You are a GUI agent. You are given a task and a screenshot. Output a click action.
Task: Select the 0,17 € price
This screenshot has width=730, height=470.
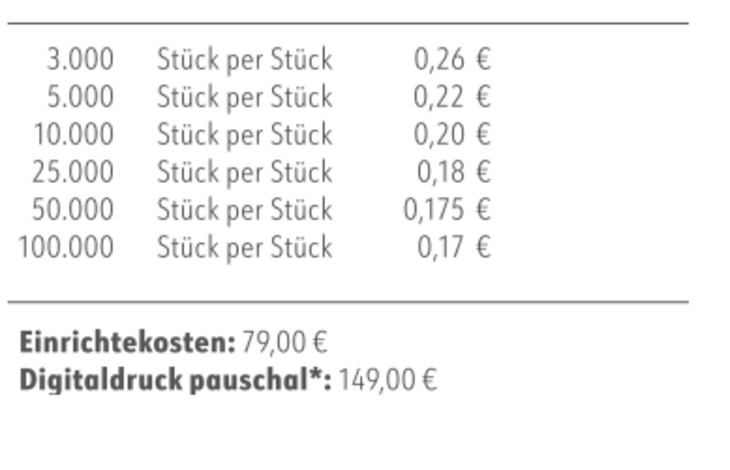[454, 247]
